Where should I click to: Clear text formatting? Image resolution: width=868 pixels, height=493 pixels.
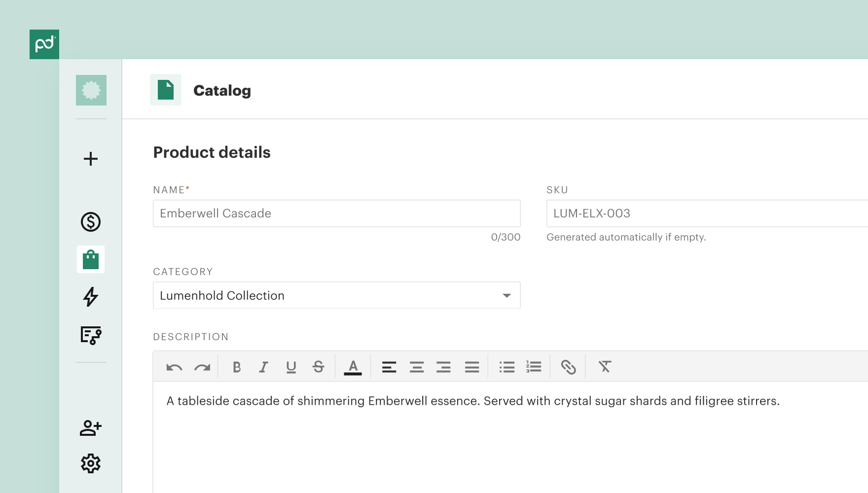pos(605,367)
